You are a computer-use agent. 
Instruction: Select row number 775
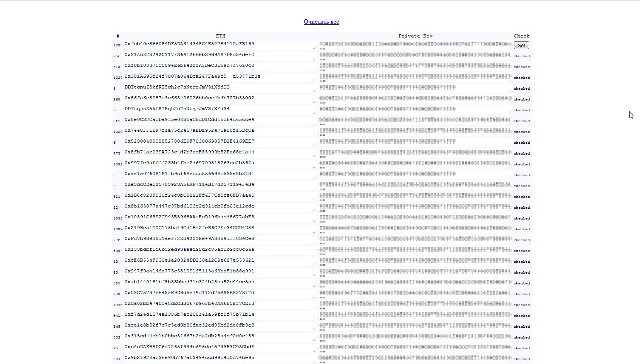point(117,153)
